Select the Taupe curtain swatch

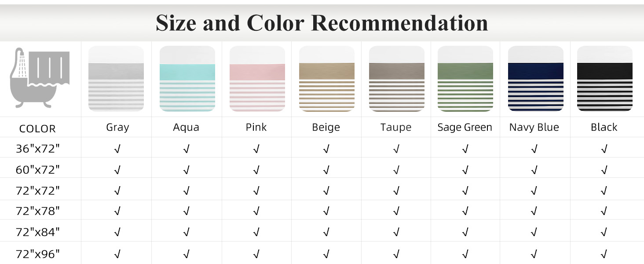[396, 79]
